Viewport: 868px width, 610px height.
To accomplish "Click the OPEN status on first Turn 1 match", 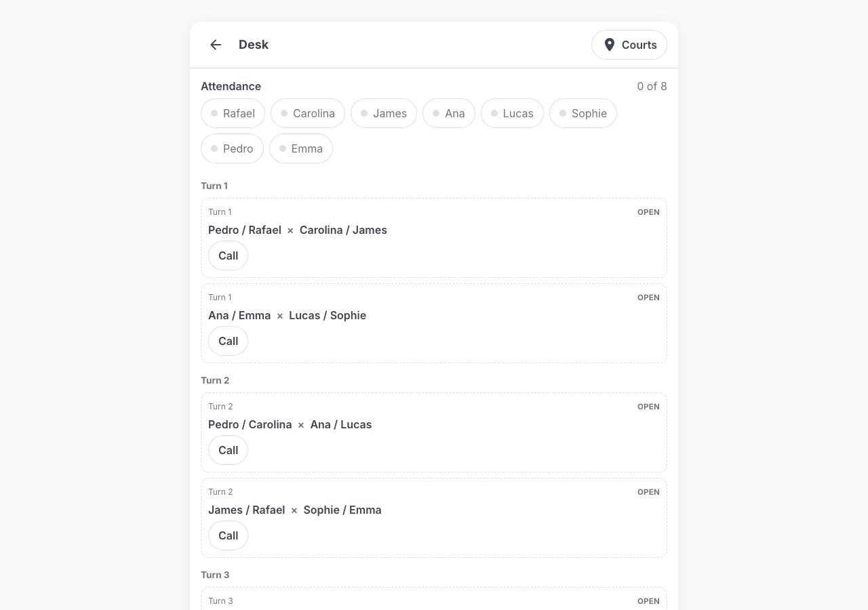I will [648, 212].
